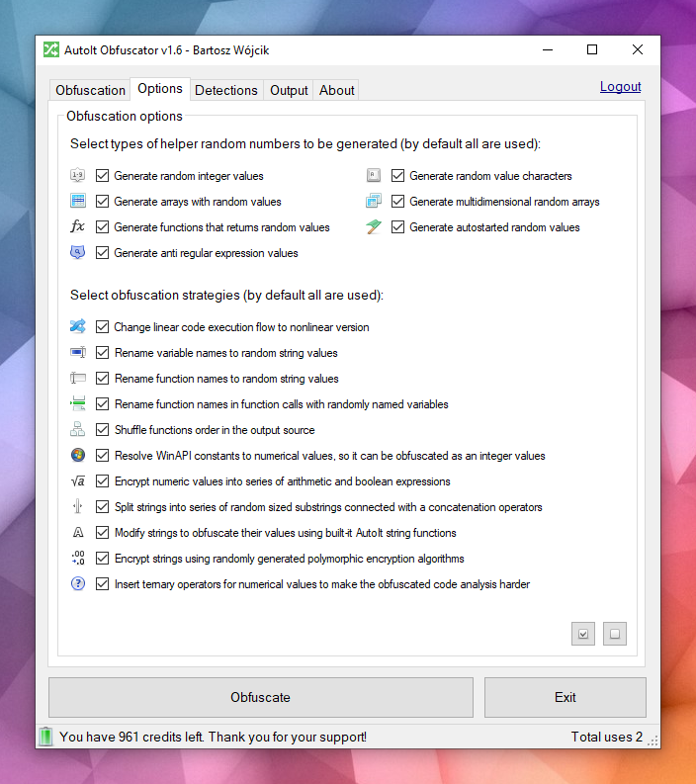Viewport: 696px width, 784px height.
Task: Toggle Insert ternary operators checkbox
Action: coord(102,583)
